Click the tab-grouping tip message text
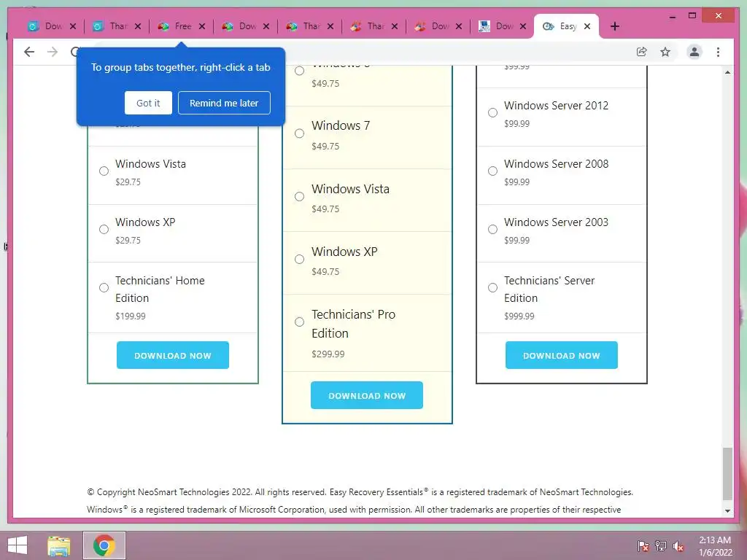747x560 pixels. 181,68
